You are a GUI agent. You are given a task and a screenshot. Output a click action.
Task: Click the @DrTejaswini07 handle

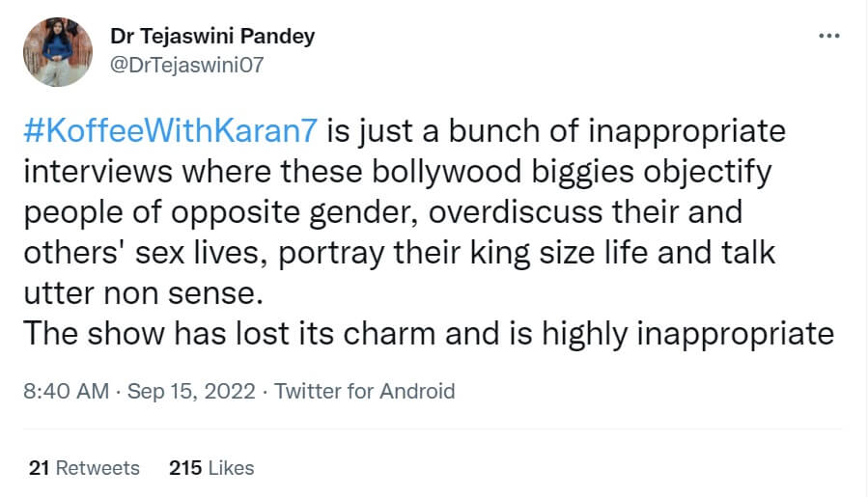click(x=189, y=65)
